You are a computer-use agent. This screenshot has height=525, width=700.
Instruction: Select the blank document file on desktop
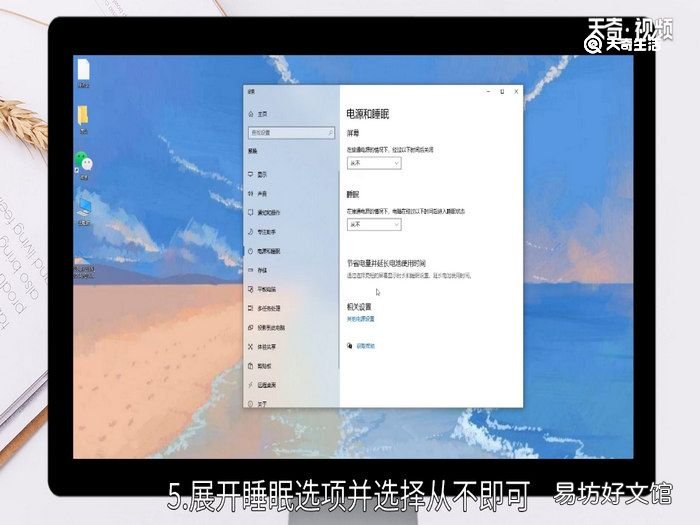83,74
